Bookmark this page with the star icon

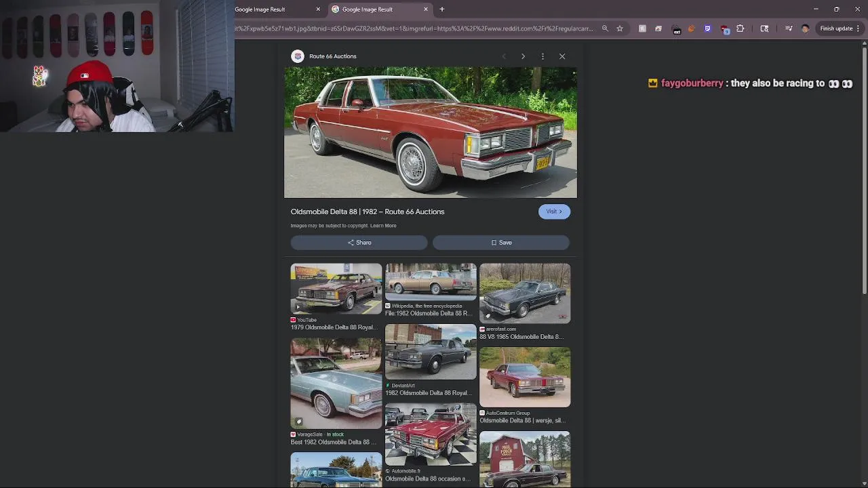click(x=620, y=28)
